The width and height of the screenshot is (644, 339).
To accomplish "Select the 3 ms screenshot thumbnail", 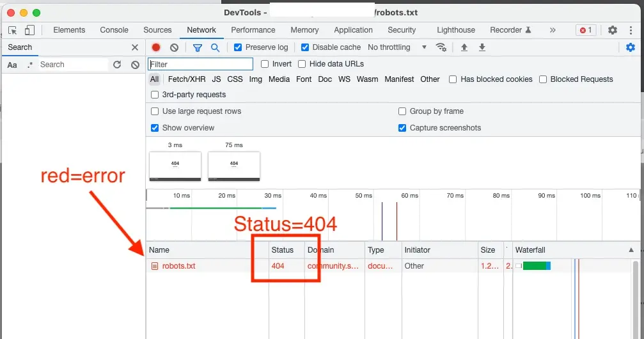I will 175,166.
